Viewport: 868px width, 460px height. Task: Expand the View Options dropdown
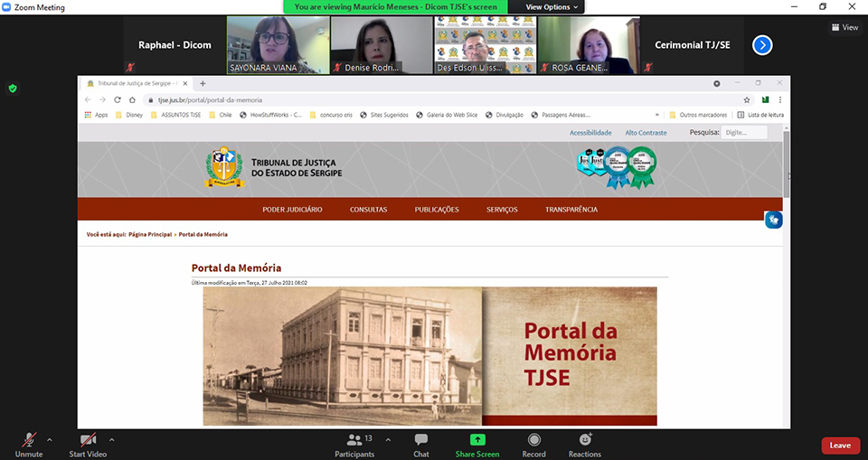coord(552,7)
